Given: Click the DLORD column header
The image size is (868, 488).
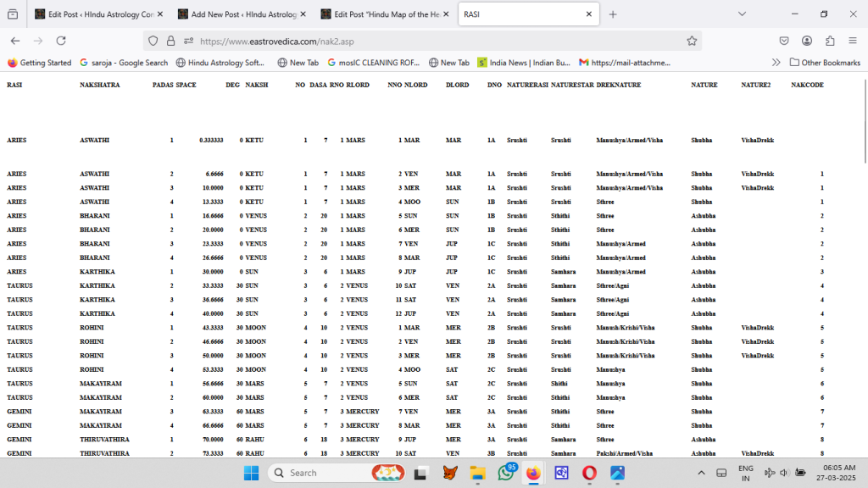Looking at the screenshot, I should [x=457, y=85].
